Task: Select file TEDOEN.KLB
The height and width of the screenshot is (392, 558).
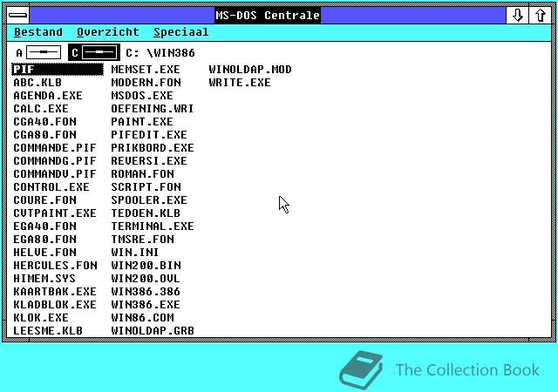Action: [x=146, y=213]
